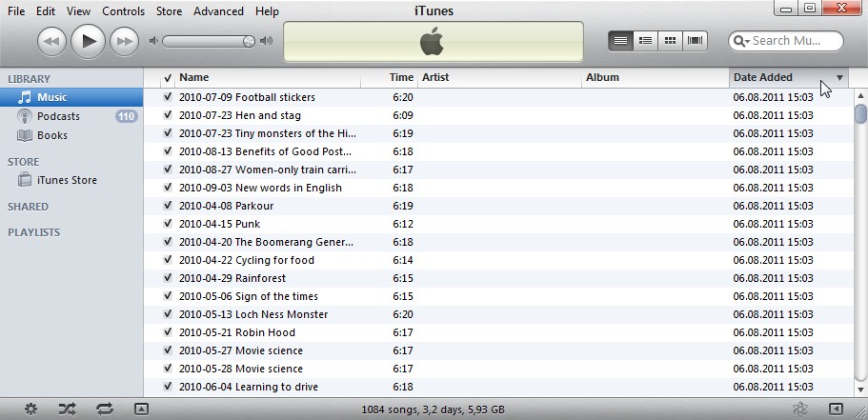The height and width of the screenshot is (420, 868).
Task: Skip forward with the next track button
Action: click(x=124, y=42)
